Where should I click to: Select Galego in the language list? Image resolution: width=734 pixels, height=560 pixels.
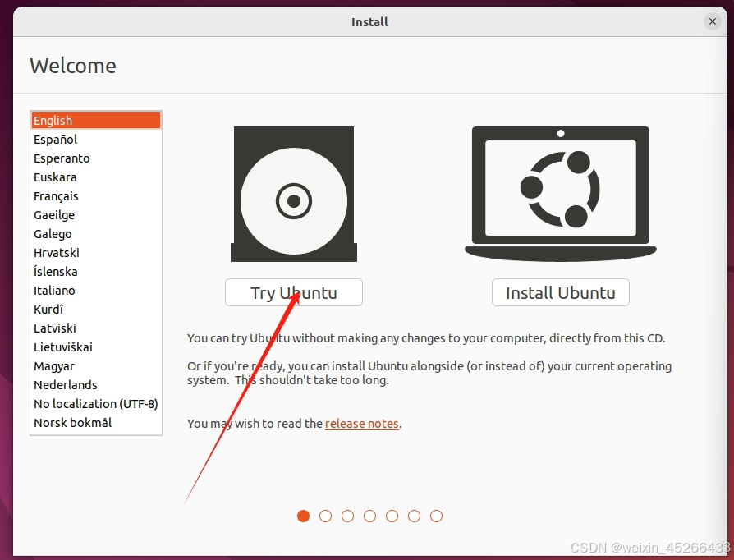96,234
